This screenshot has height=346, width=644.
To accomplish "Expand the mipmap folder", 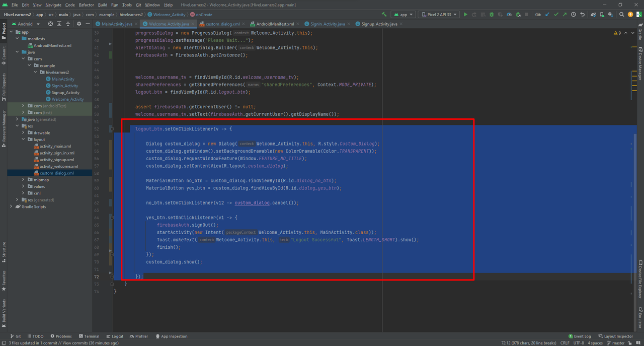I will pyautogui.click(x=23, y=180).
